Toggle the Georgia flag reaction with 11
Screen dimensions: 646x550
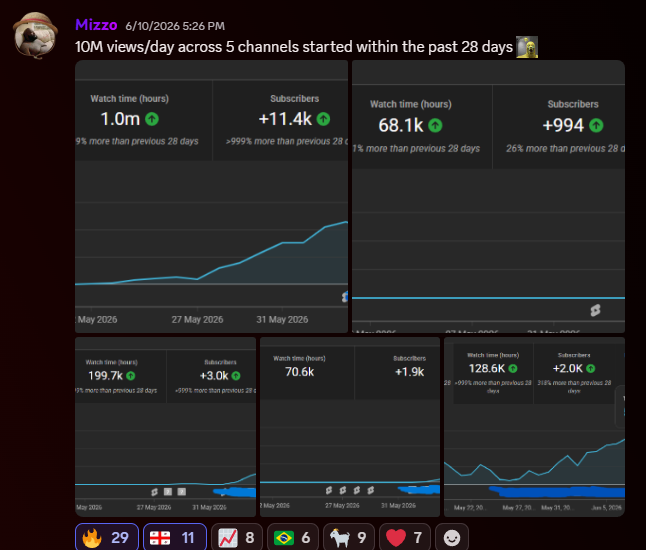(175, 537)
